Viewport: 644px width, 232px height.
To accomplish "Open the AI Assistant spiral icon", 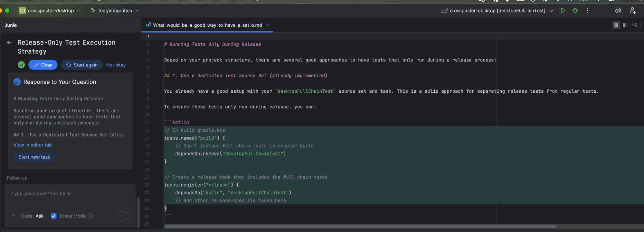I will coord(618,11).
